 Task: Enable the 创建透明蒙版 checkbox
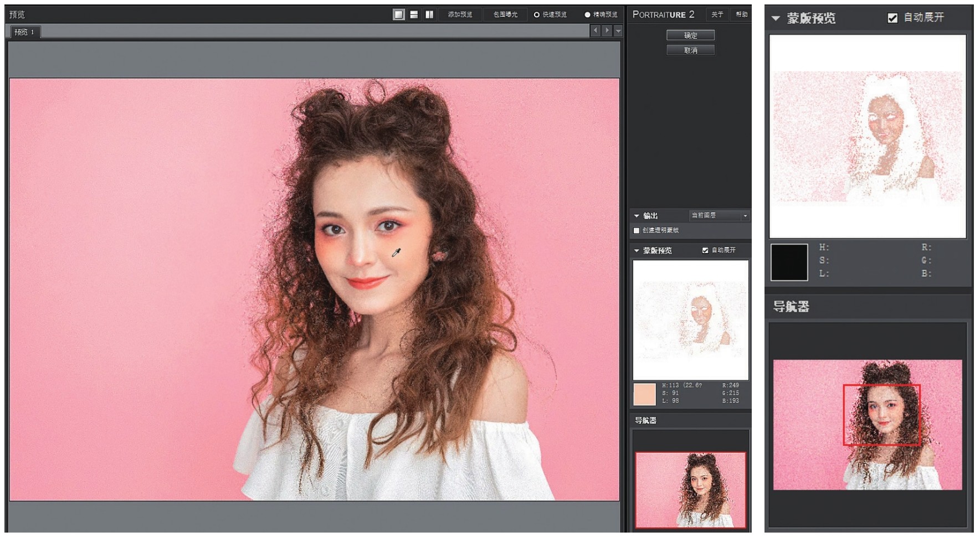(x=637, y=230)
